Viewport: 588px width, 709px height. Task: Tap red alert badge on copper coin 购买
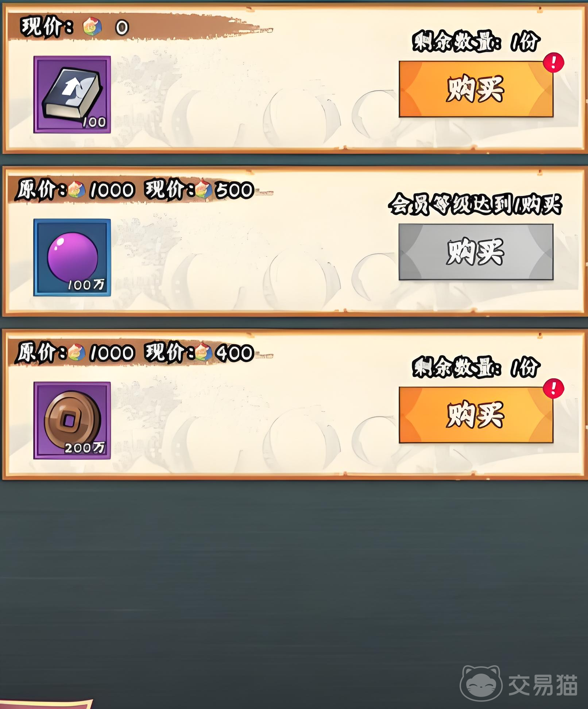553,388
